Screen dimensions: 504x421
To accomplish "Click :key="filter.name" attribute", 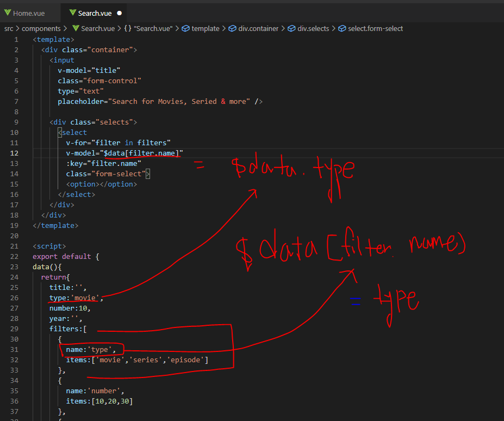I will pyautogui.click(x=103, y=163).
